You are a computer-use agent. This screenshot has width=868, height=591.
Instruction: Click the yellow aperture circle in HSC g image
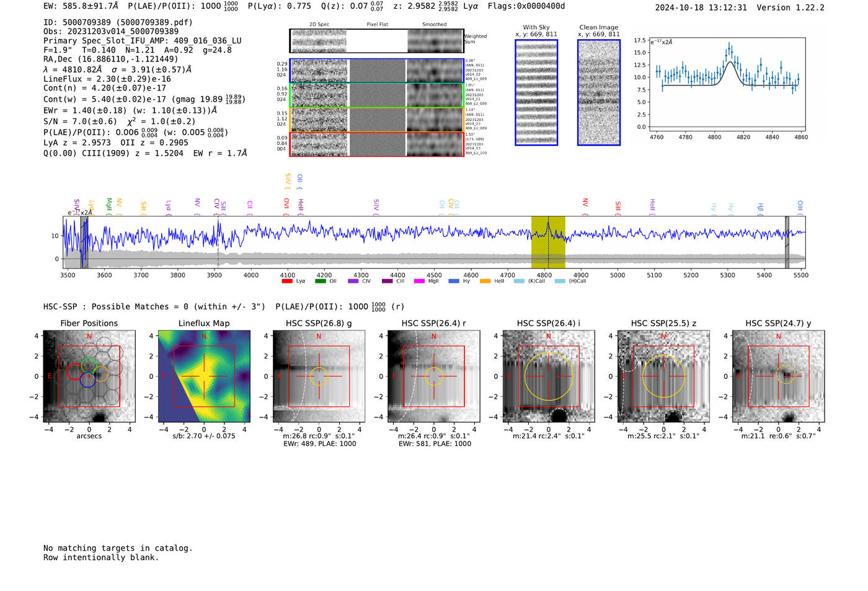click(319, 376)
